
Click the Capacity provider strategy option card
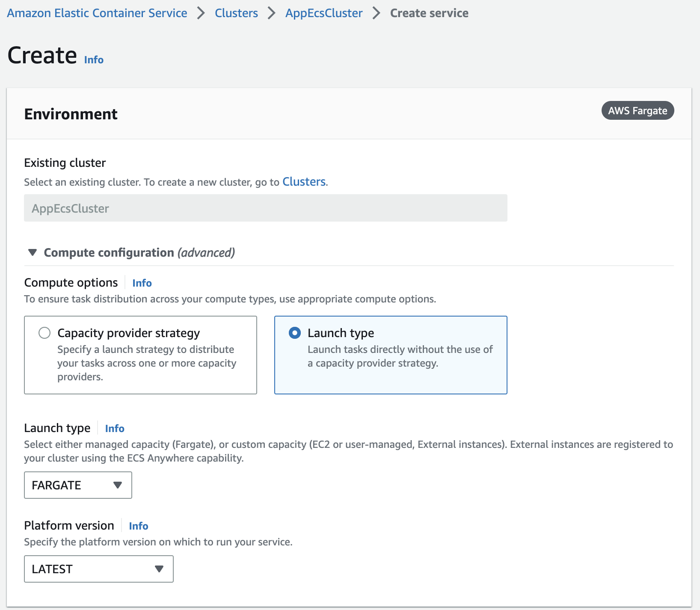(x=140, y=355)
